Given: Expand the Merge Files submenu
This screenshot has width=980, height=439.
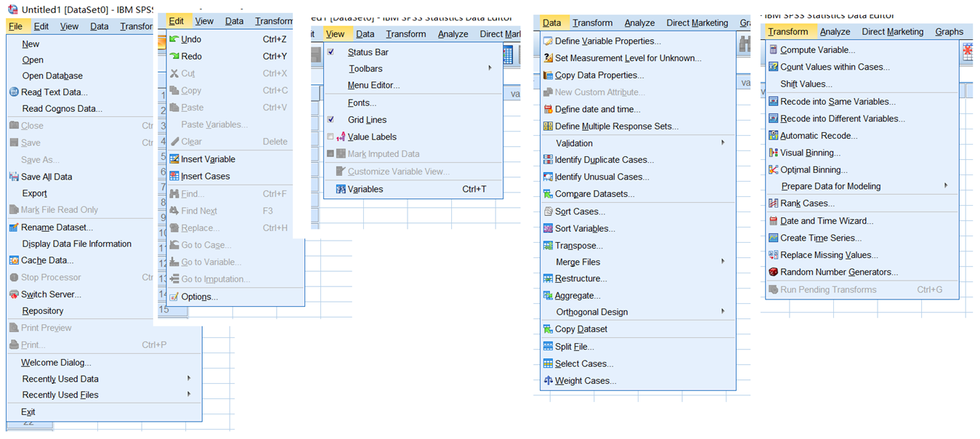Looking at the screenshot, I should (x=723, y=262).
